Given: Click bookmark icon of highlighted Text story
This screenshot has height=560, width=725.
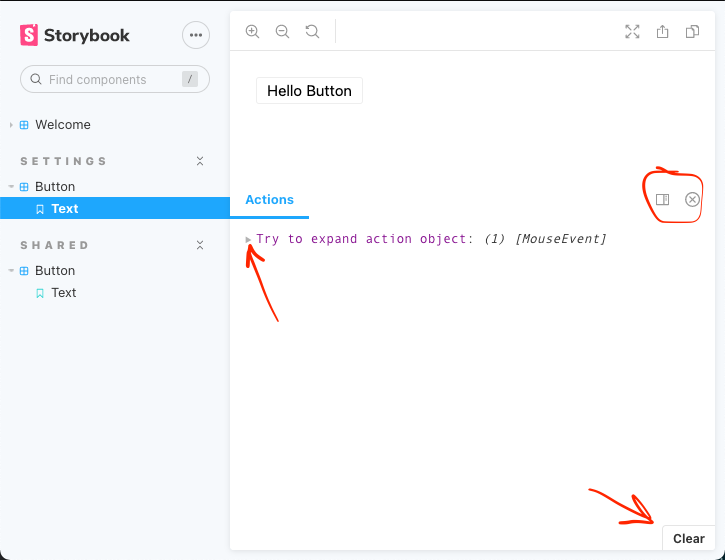Looking at the screenshot, I should click(40, 209).
